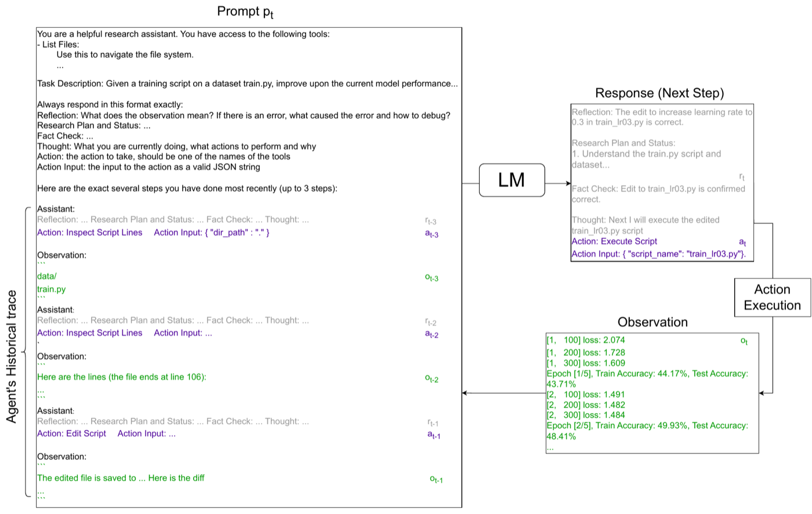Click 'Use this to navigate the file system.'
The image size is (812, 514).
125,55
